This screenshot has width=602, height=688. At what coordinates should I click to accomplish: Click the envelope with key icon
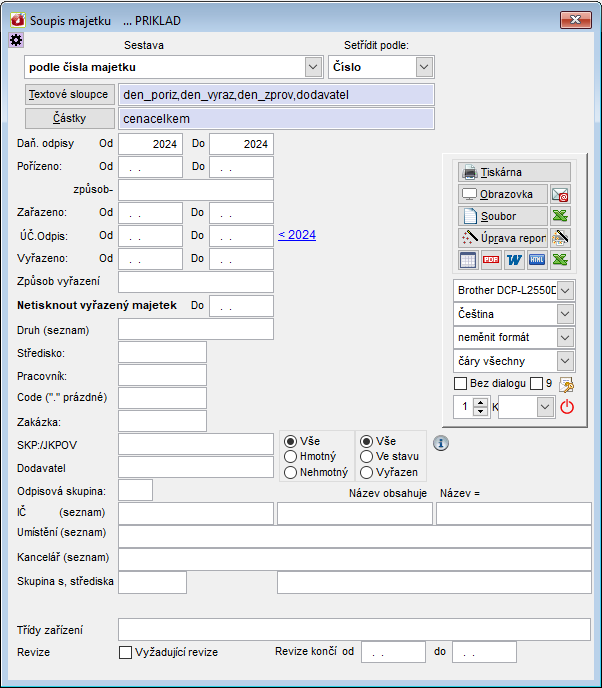click(566, 384)
